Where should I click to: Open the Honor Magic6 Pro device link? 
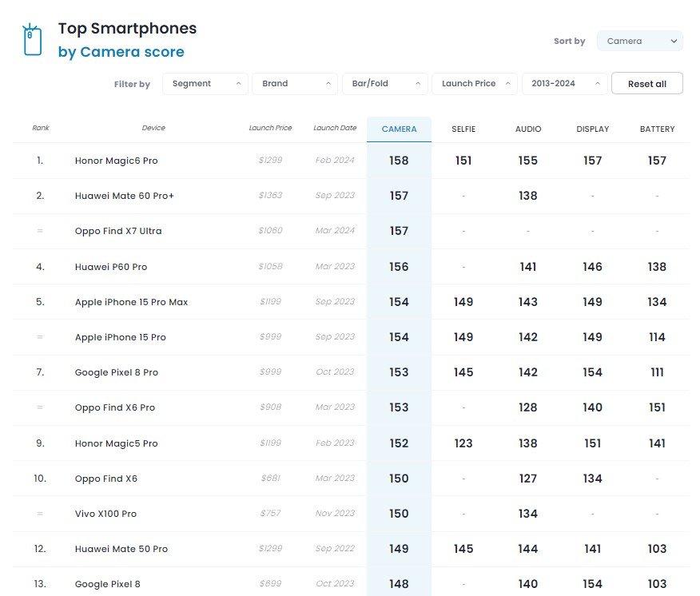(116, 161)
